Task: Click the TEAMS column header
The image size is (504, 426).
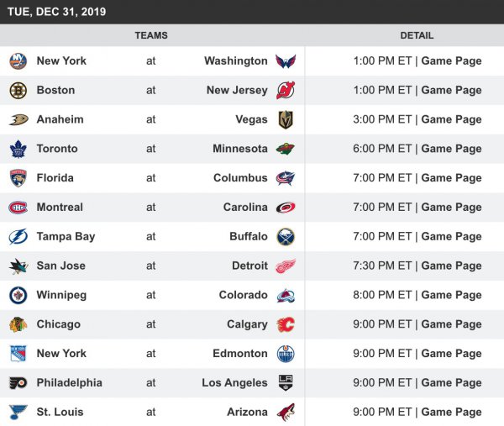Action: coord(151,36)
